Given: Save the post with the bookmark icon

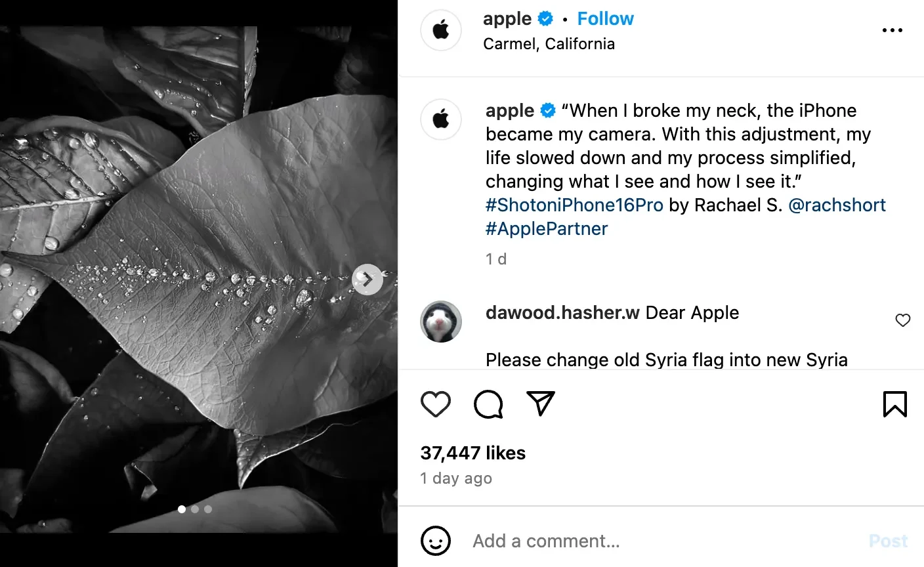Looking at the screenshot, I should tap(896, 404).
